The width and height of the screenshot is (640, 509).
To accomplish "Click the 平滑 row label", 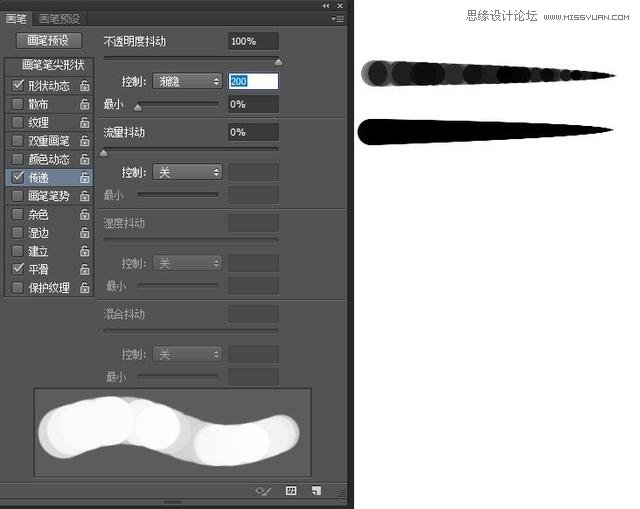I will tap(38, 269).
